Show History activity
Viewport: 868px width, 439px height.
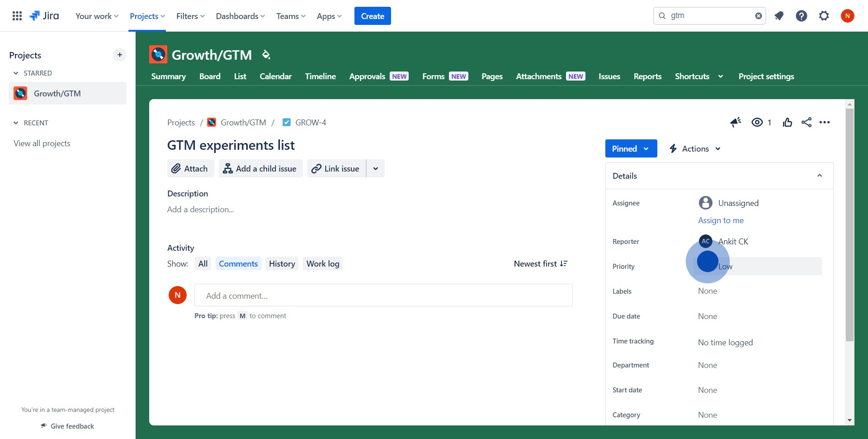pos(282,263)
